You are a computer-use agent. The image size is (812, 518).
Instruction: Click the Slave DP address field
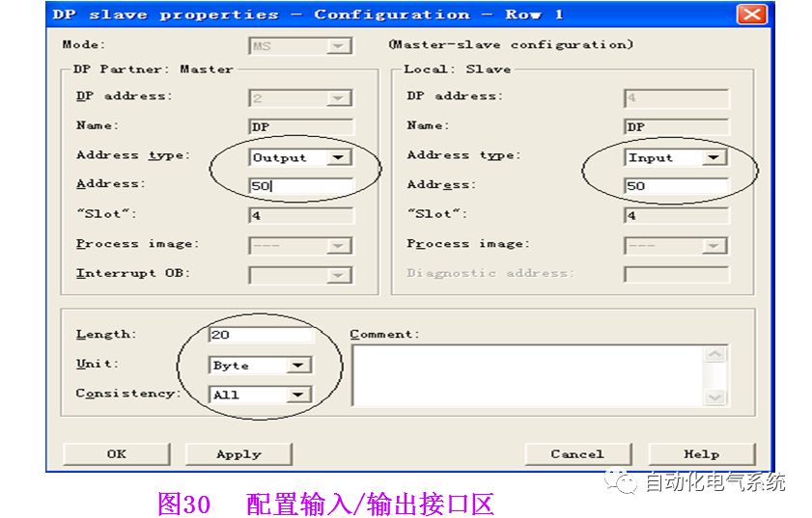(x=676, y=97)
